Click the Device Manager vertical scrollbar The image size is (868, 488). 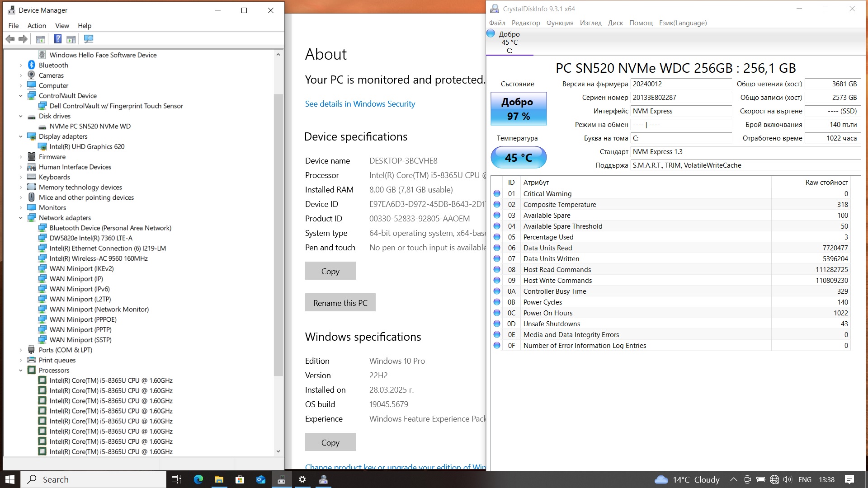tap(278, 235)
